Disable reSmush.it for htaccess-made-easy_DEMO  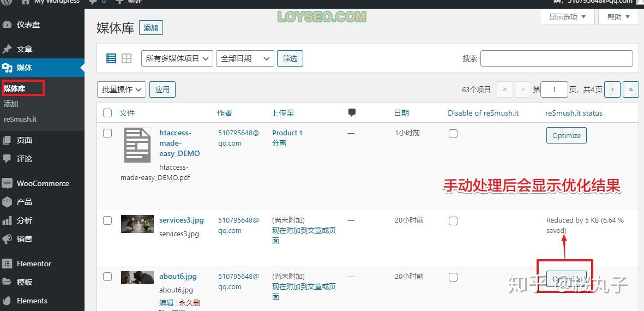453,134
